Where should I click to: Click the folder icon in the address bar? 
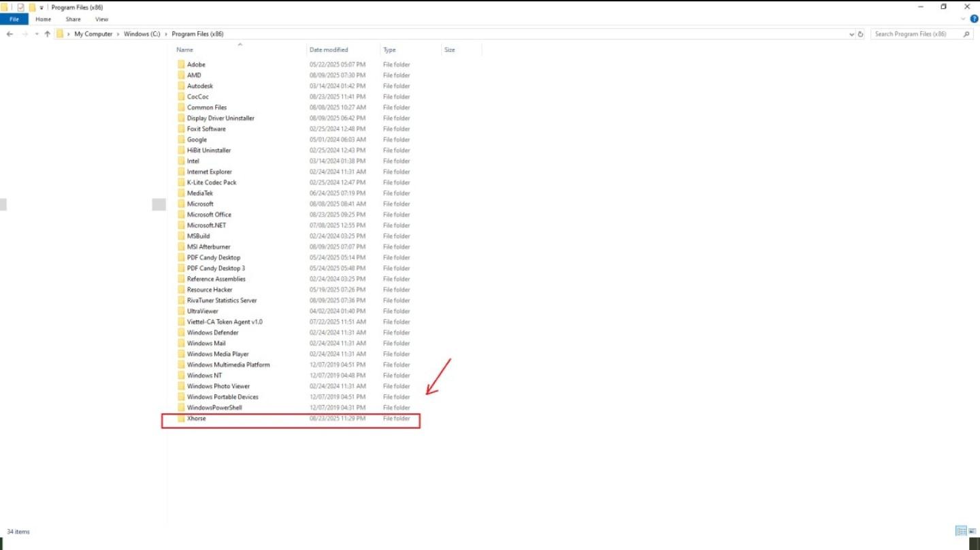pyautogui.click(x=60, y=34)
